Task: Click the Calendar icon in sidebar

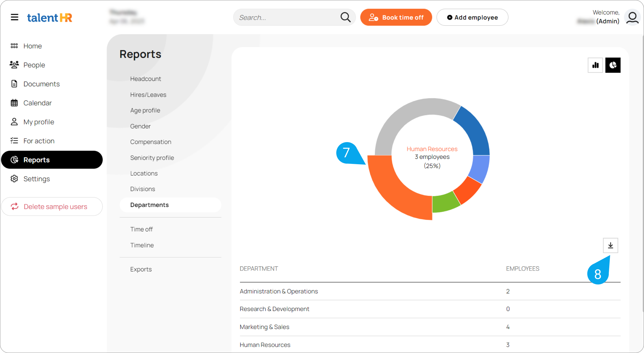Action: pyautogui.click(x=14, y=103)
